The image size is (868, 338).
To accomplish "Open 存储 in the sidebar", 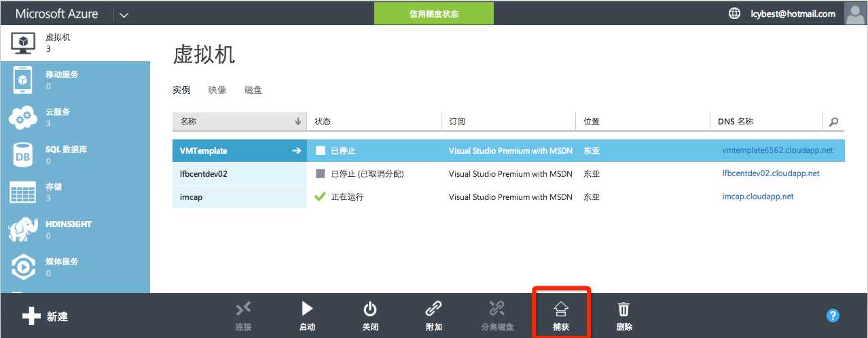I will click(x=75, y=192).
